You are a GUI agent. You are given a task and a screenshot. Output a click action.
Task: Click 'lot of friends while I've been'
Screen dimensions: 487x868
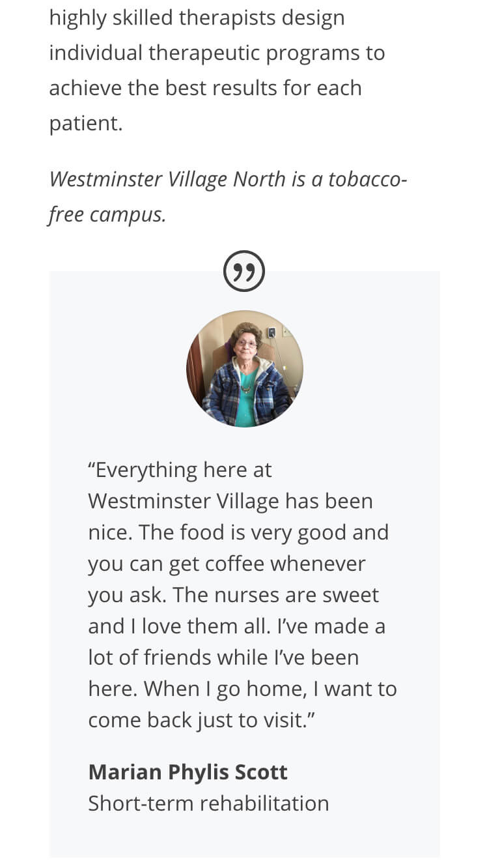223,658
